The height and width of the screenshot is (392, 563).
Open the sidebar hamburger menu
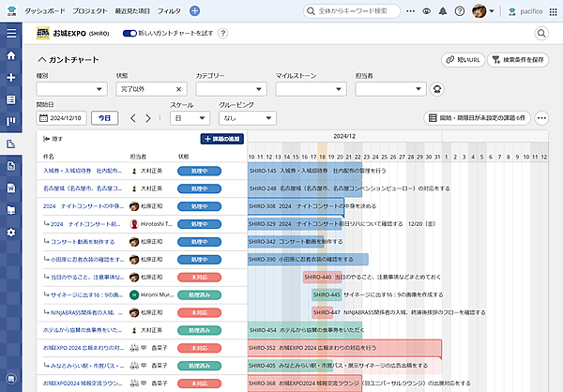[x=11, y=34]
